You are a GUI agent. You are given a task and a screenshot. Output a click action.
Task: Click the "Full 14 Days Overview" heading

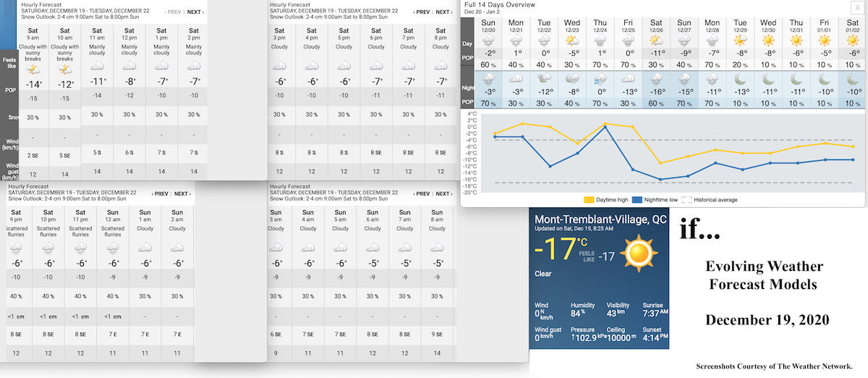500,4
